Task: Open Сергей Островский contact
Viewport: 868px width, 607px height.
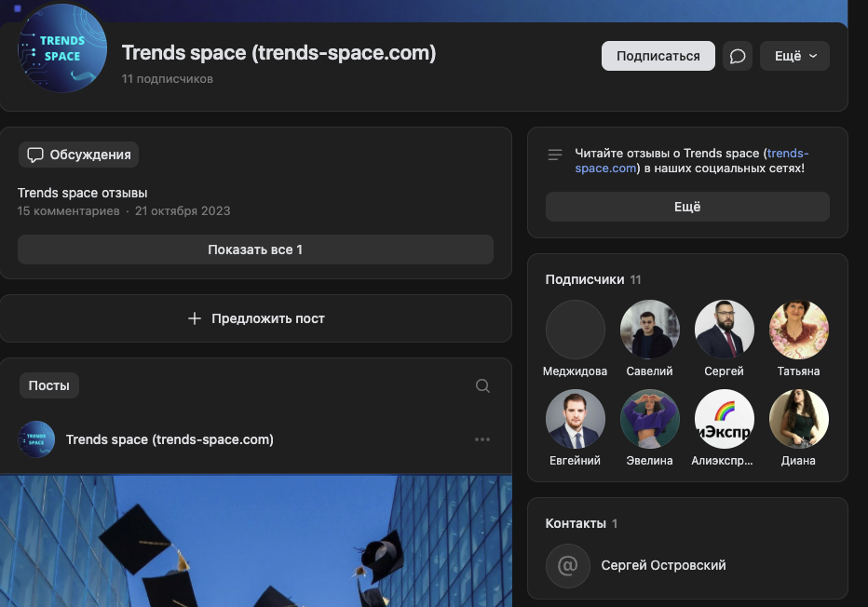Action: [663, 565]
